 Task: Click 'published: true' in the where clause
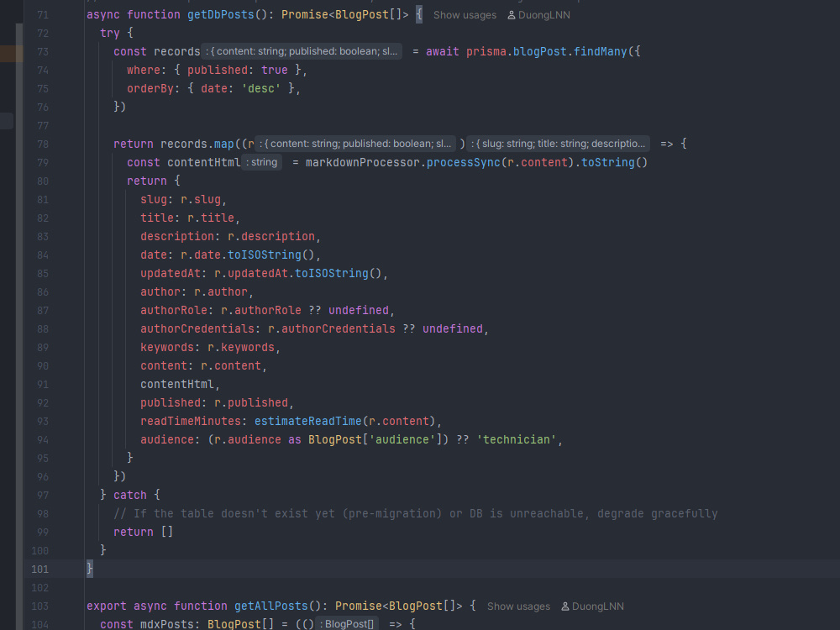click(238, 70)
